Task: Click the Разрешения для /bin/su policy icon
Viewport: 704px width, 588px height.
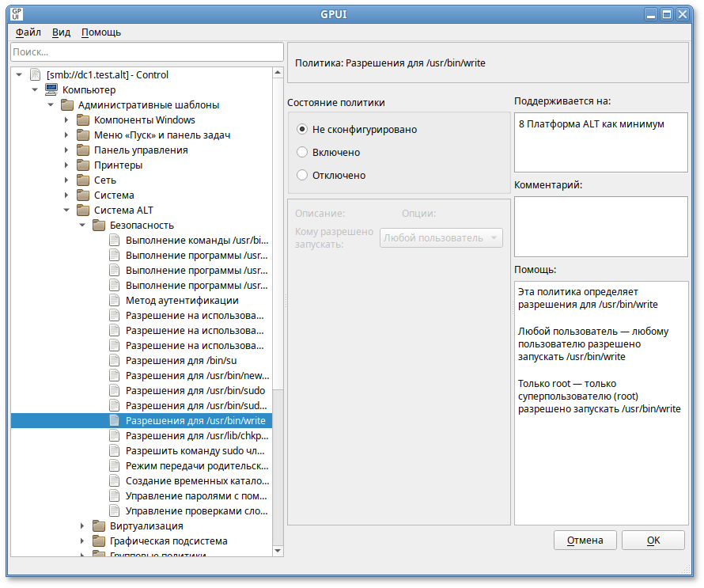Action: pos(114,361)
